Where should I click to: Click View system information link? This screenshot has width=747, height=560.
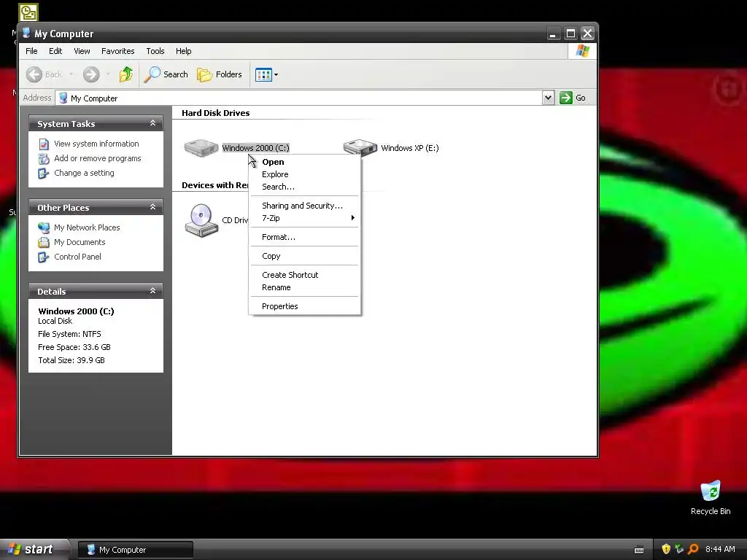(96, 144)
